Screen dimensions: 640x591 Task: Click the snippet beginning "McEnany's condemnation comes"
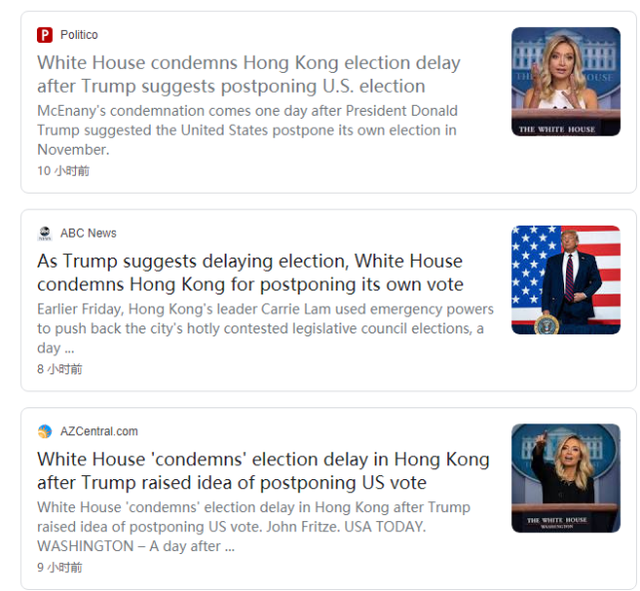click(x=247, y=130)
